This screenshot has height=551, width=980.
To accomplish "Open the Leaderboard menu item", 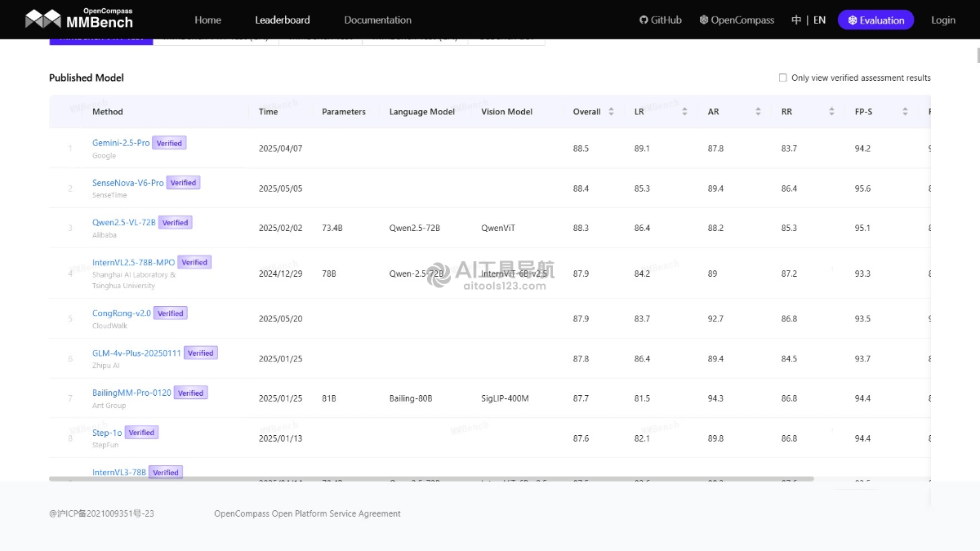I will coord(283,20).
